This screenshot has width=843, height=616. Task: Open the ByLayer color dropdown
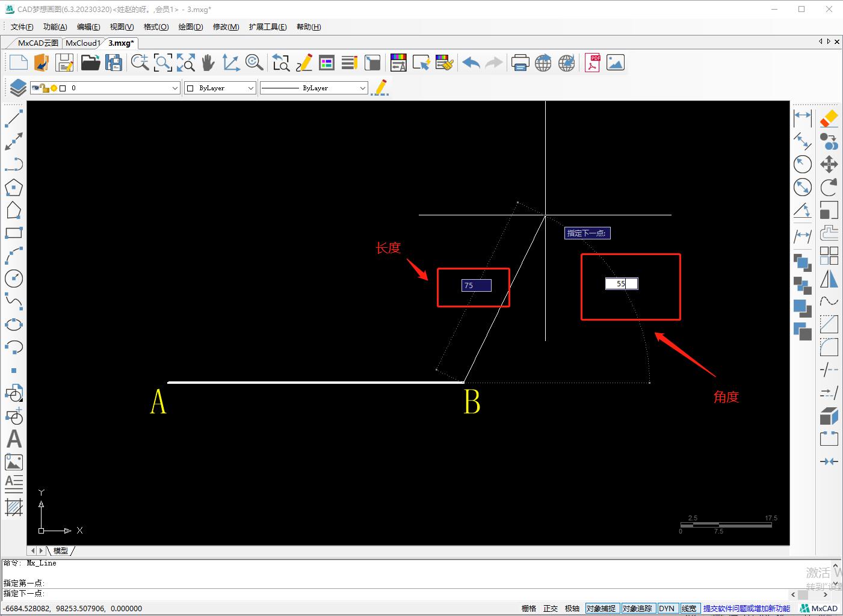coord(251,87)
